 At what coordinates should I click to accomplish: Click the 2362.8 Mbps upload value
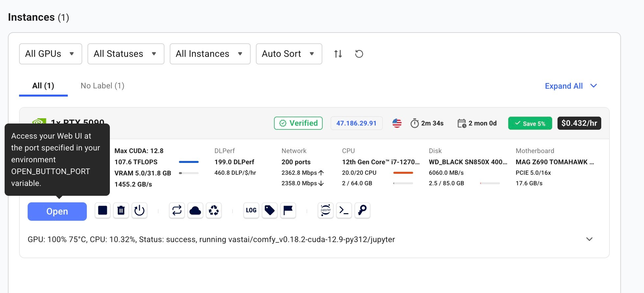tap(303, 173)
